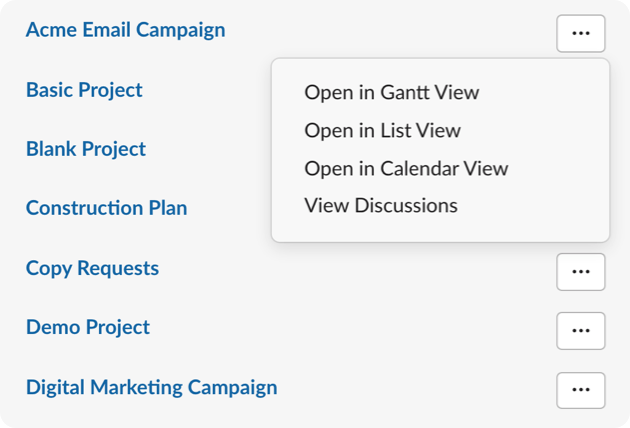Viewport: 630px width, 428px height.
Task: Open the Acme Email Campaign project
Action: [125, 30]
